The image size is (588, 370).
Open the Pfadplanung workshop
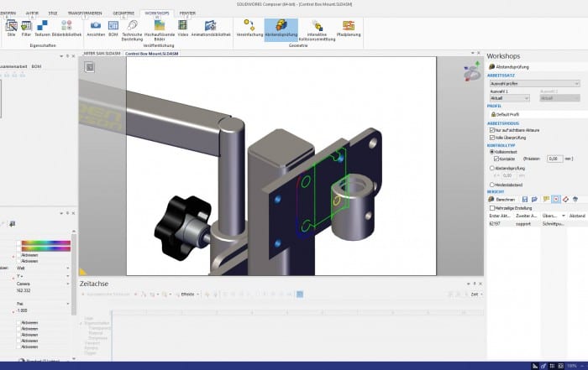(349, 29)
